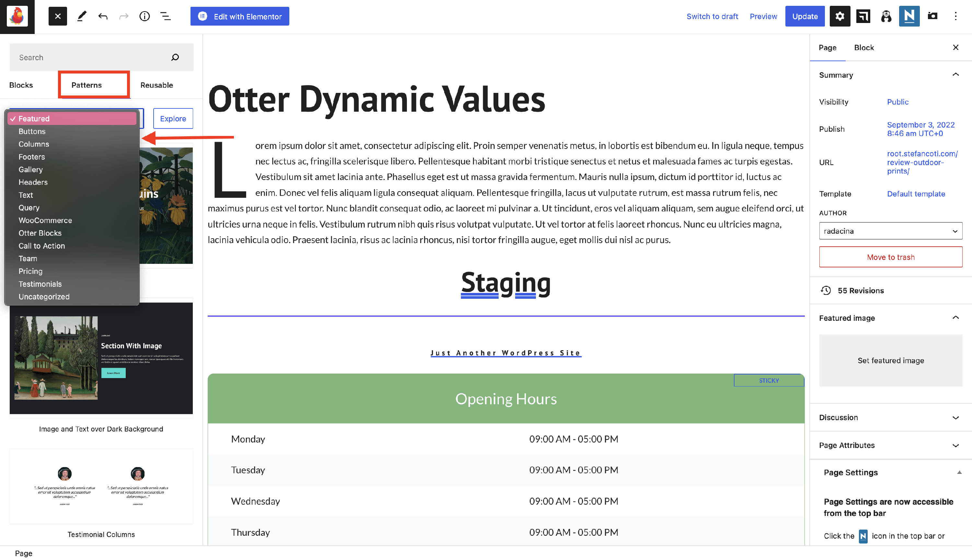Open the Neve N icon in top bar

tap(909, 16)
